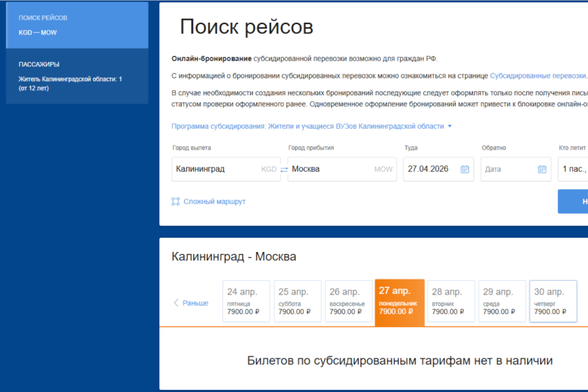The image size is (588, 392).
Task: Open the Поиск рейсов sidebar step
Action: 77,25
